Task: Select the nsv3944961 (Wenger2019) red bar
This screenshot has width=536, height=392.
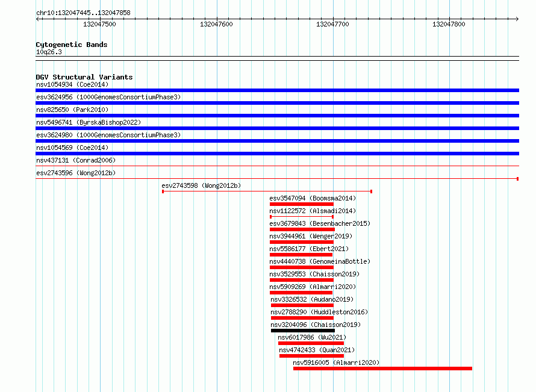Action: click(302, 242)
